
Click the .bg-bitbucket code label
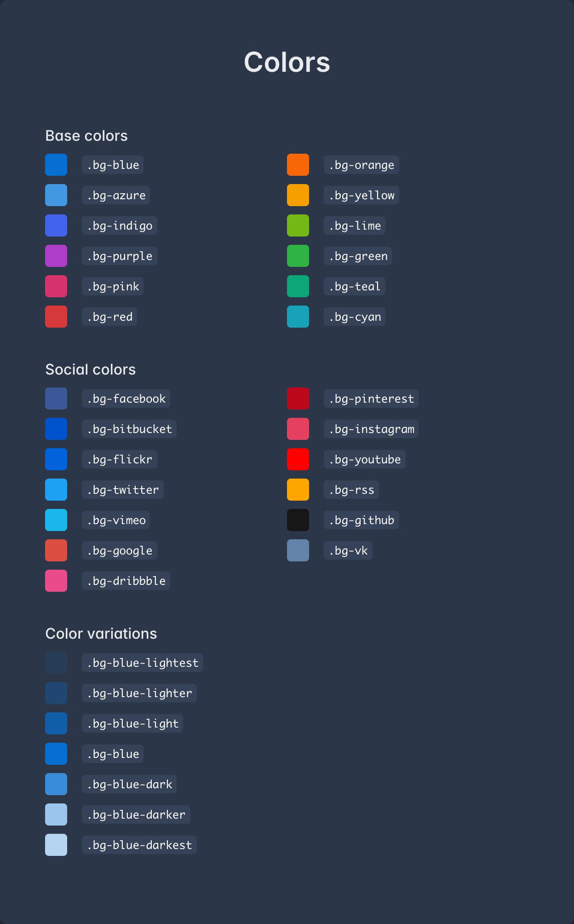coord(129,429)
